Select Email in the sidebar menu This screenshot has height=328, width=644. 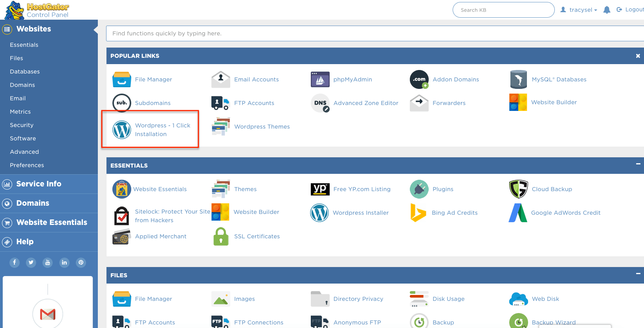[x=18, y=98]
